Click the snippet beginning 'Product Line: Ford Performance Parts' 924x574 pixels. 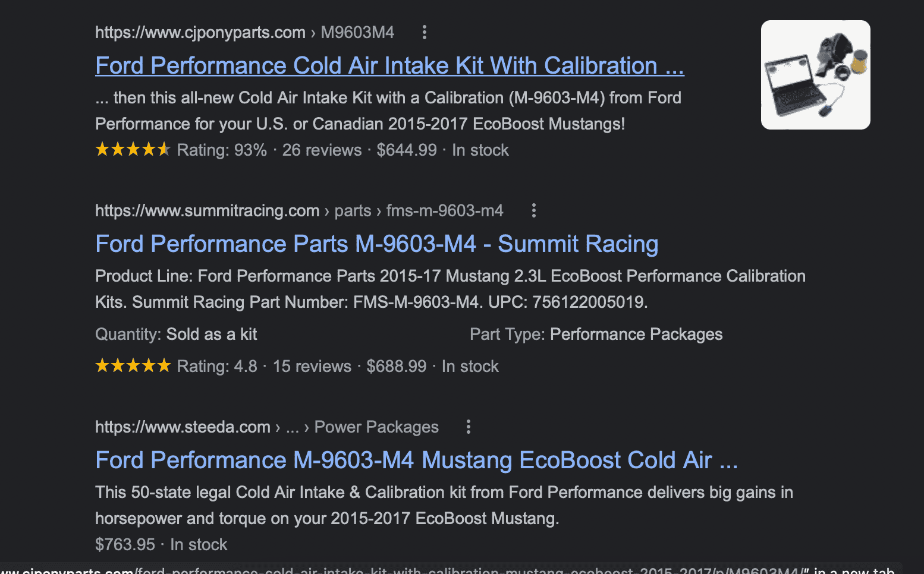(x=450, y=289)
